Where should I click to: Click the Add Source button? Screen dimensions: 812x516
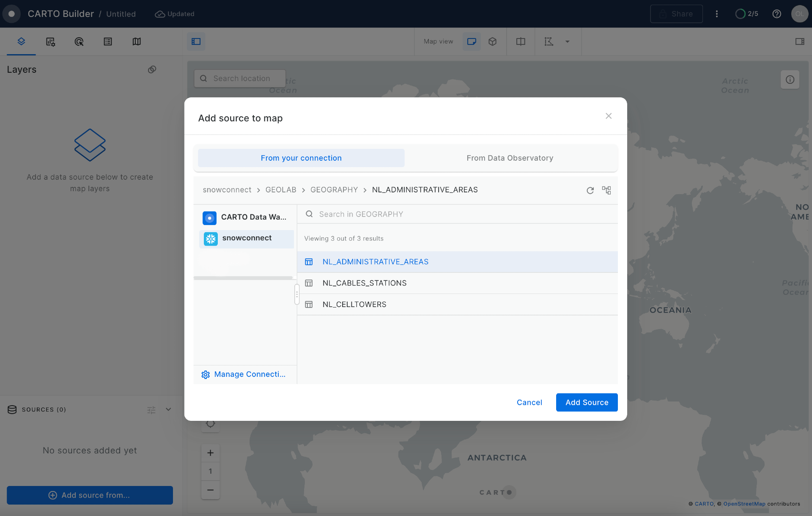[587, 402]
